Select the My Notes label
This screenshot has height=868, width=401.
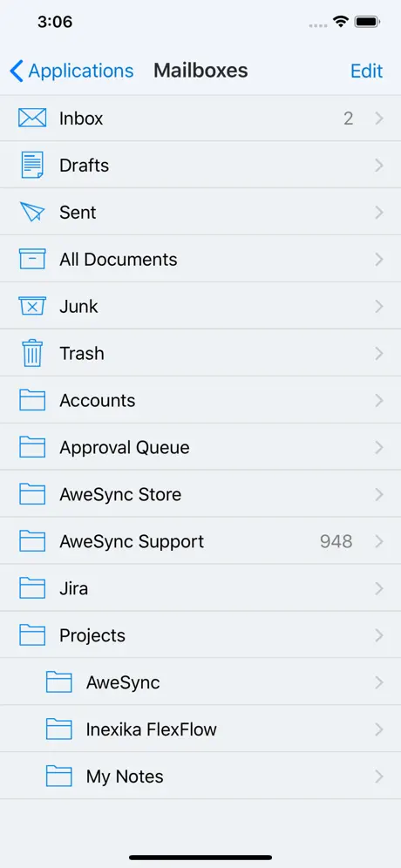click(x=125, y=777)
